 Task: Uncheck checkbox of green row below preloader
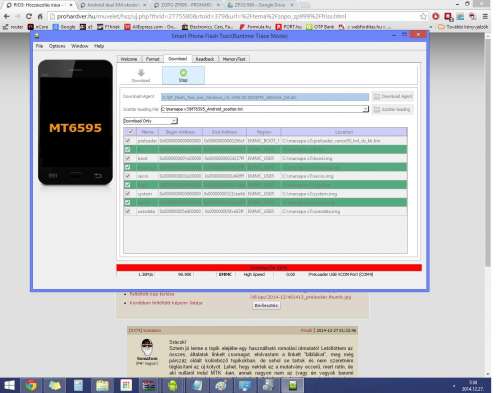pyautogui.click(x=127, y=149)
